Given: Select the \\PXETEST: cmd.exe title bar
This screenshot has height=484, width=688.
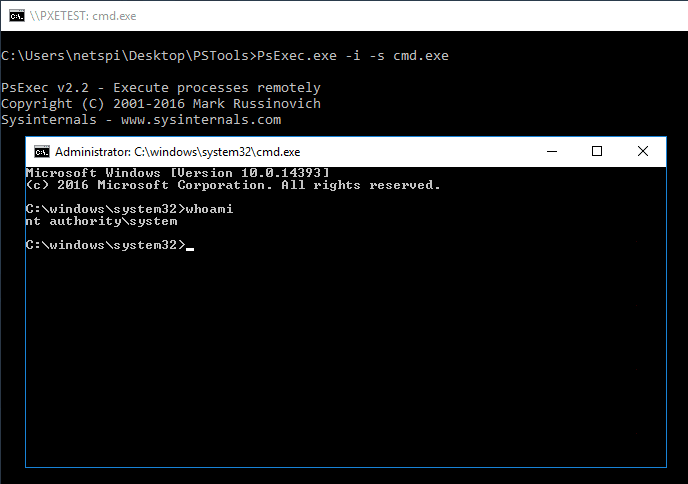Looking at the screenshot, I should [x=344, y=16].
